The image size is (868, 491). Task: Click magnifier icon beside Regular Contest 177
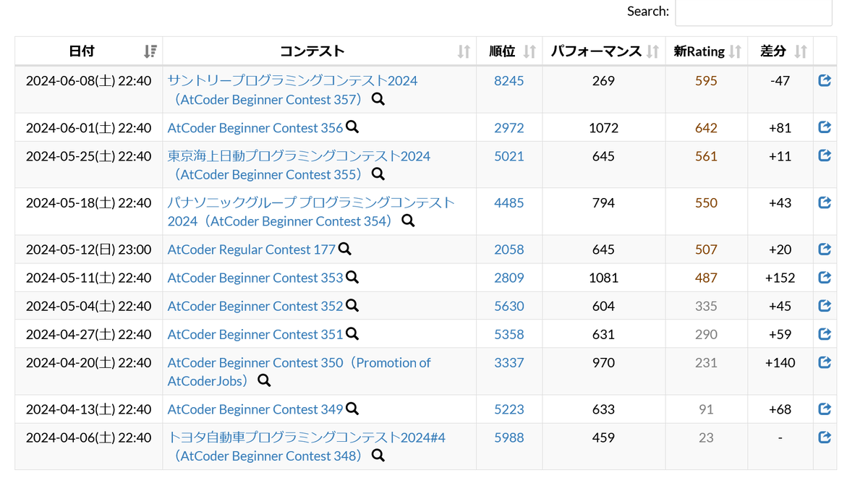[x=345, y=249]
